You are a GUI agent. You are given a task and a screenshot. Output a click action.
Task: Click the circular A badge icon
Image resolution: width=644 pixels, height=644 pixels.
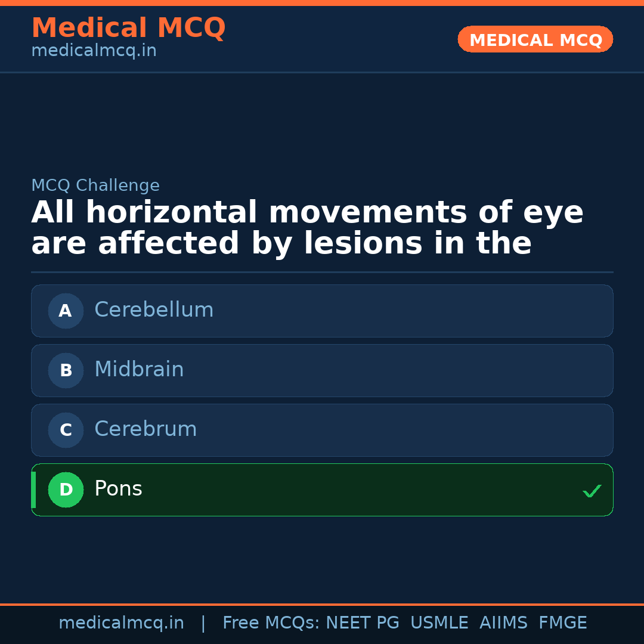(66, 311)
